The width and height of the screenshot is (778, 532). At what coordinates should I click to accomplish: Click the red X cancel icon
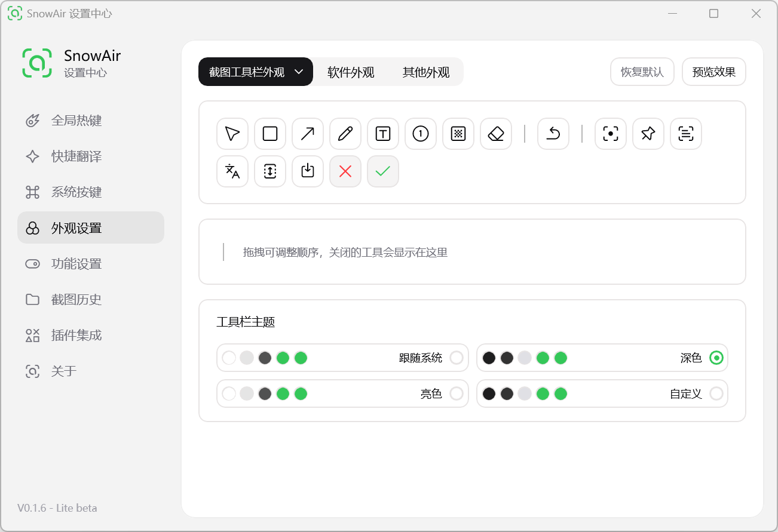pyautogui.click(x=345, y=171)
